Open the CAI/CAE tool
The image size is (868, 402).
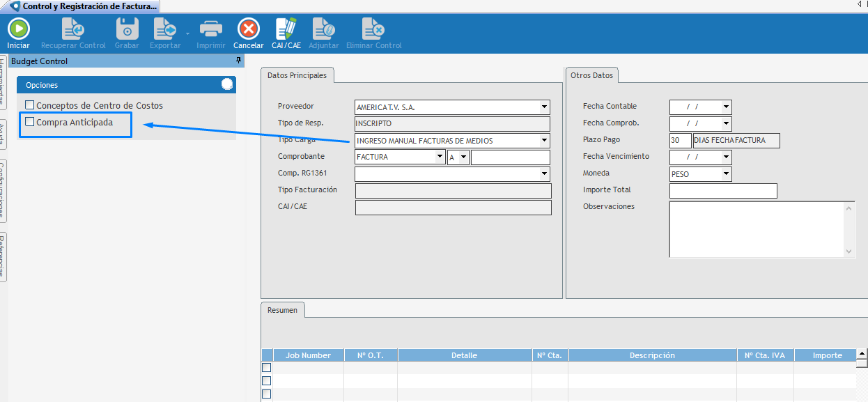286,29
